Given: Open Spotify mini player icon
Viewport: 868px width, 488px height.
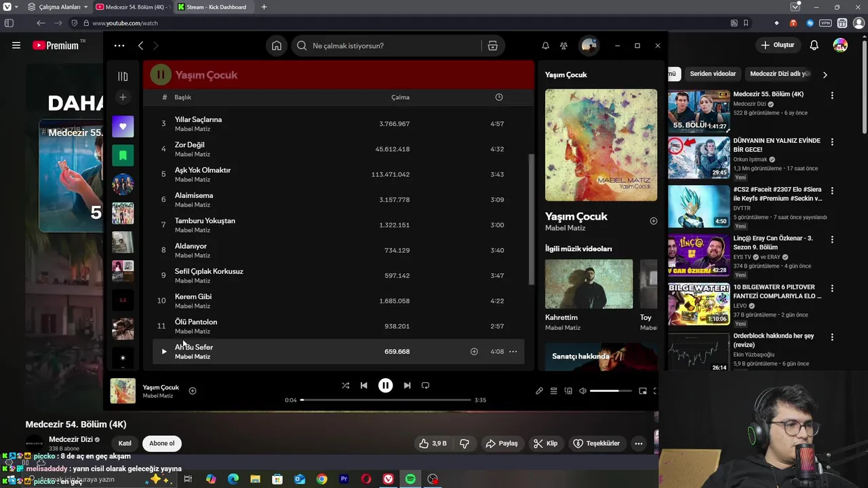Looking at the screenshot, I should click(x=643, y=390).
